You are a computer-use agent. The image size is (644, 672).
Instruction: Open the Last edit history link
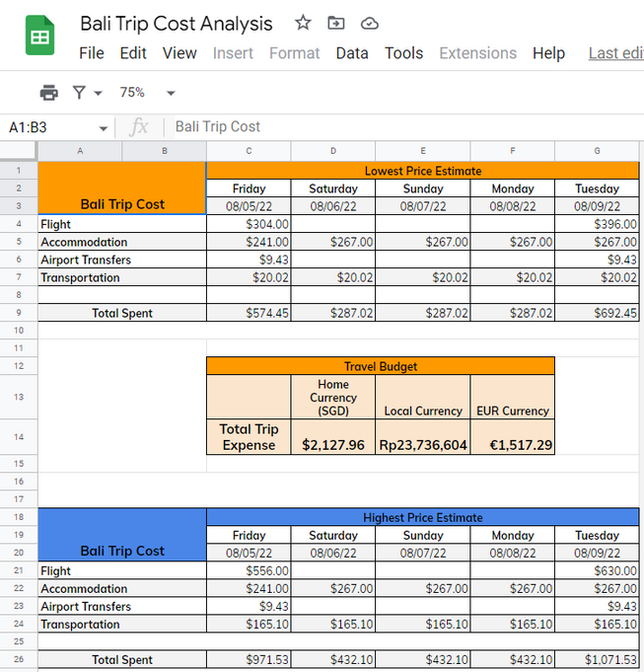click(x=615, y=53)
